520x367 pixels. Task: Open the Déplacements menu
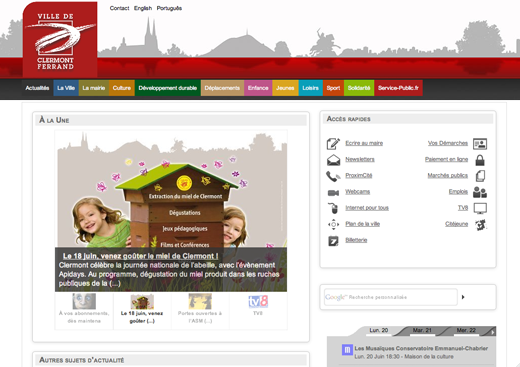click(x=222, y=88)
